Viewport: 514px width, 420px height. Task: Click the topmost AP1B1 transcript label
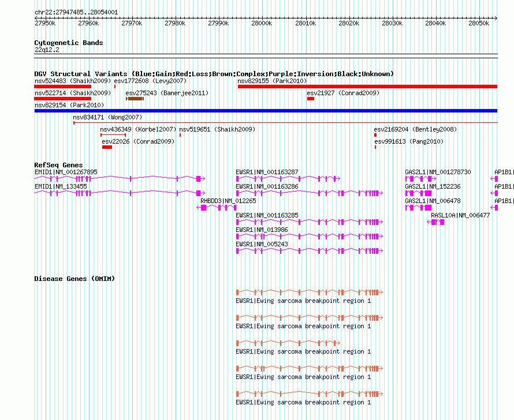(504, 172)
